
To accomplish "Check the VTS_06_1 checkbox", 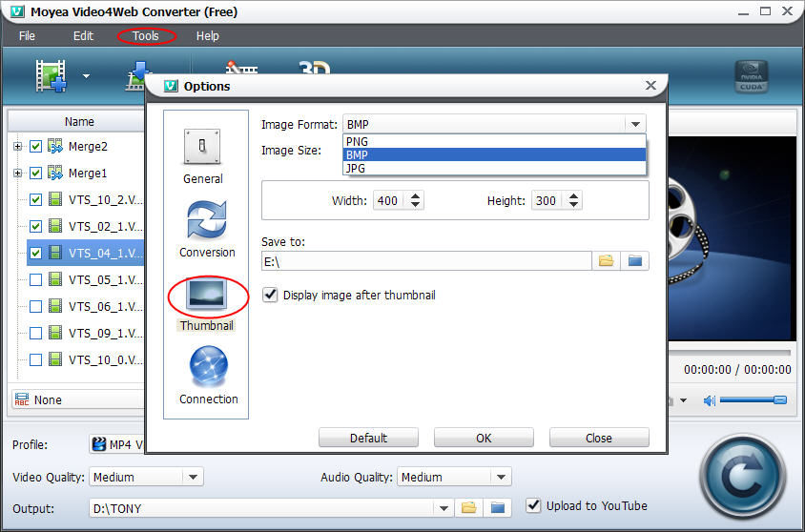I will 35,306.
